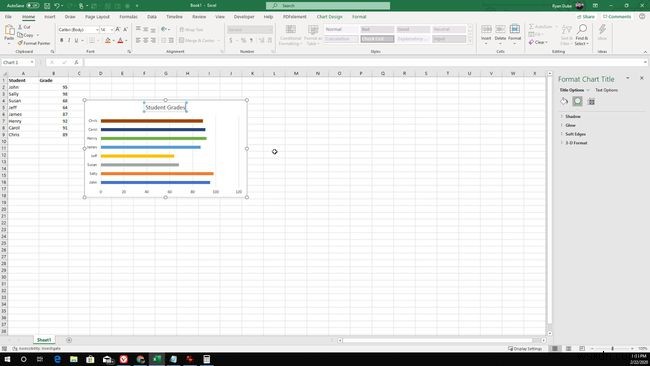Screen dimensions: 650x366
Task: Switch to the Page Layout tab
Action: (97, 17)
